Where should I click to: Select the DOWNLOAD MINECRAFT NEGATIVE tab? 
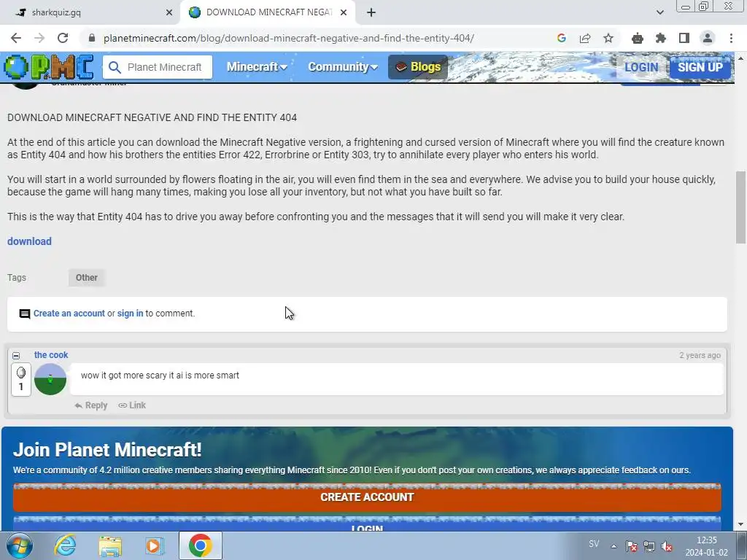tap(268, 12)
